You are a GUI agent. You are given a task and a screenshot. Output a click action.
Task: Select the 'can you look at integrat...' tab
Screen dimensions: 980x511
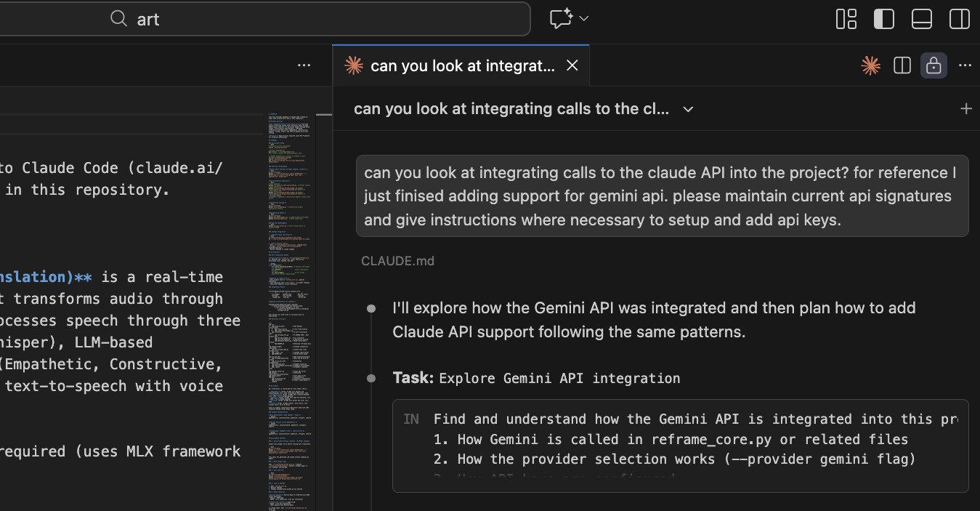click(462, 66)
